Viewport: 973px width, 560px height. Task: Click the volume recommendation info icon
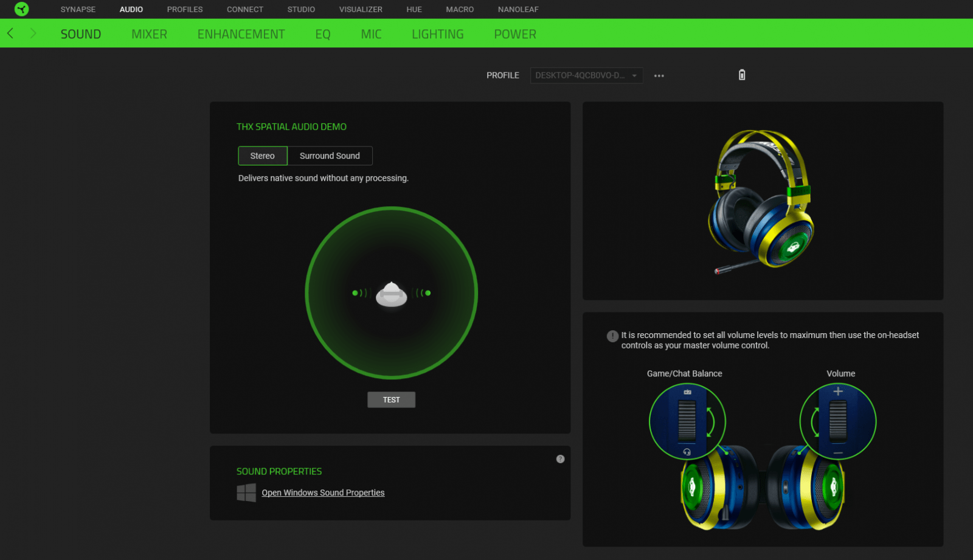click(x=612, y=336)
